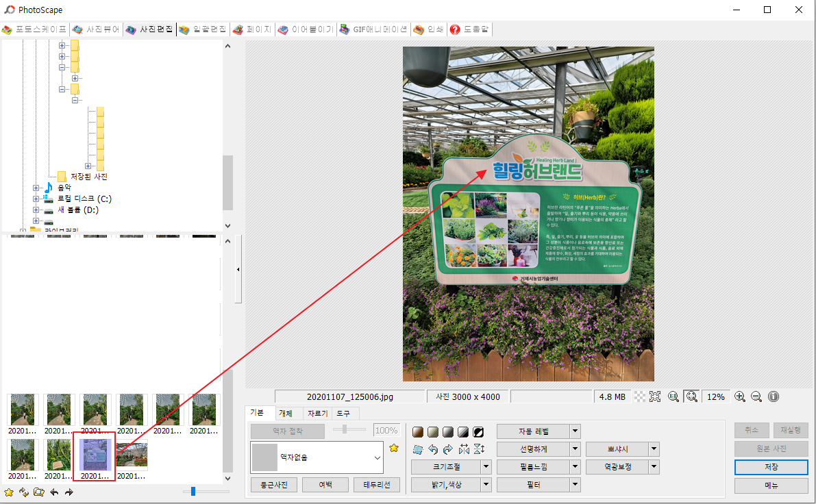Rotate photo 90 degrees counterclockwise
This screenshot has width=816, height=504.
click(x=433, y=449)
